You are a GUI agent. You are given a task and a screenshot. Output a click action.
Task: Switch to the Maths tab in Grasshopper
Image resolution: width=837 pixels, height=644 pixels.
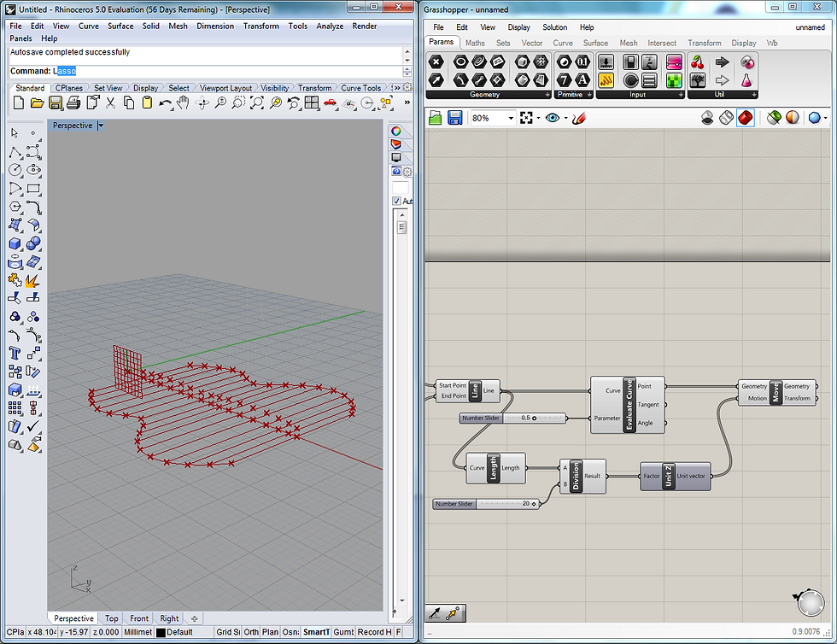point(475,43)
